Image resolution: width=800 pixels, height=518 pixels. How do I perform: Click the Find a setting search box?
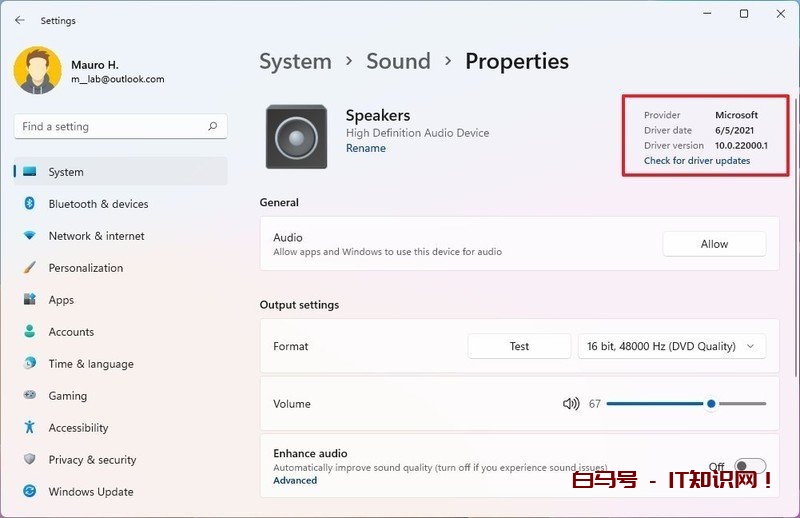tap(110, 127)
